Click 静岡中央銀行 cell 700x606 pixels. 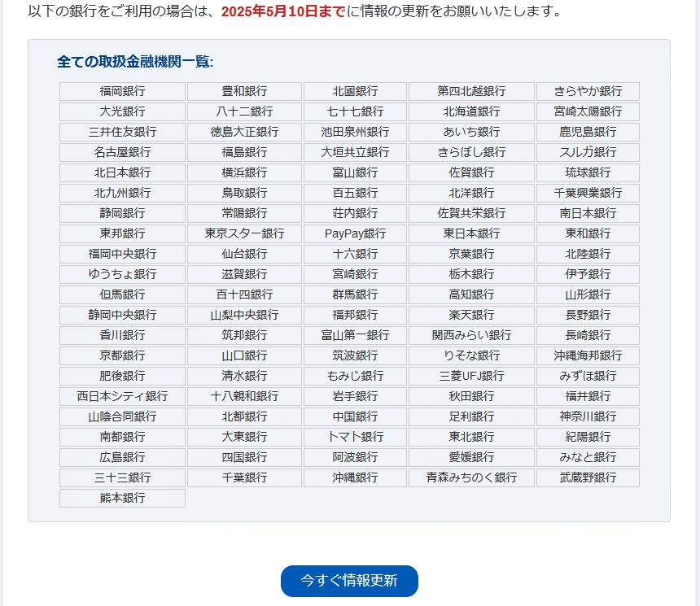(122, 315)
